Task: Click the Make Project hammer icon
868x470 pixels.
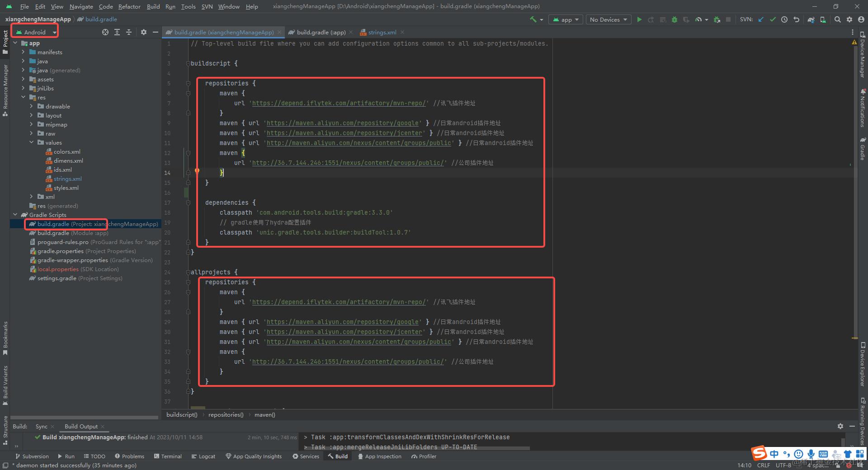Action: [x=533, y=19]
